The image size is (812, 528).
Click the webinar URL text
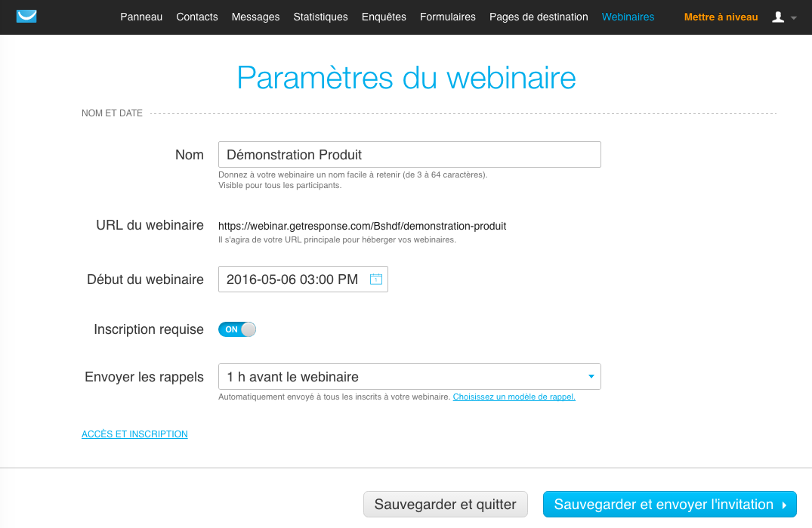[362, 226]
